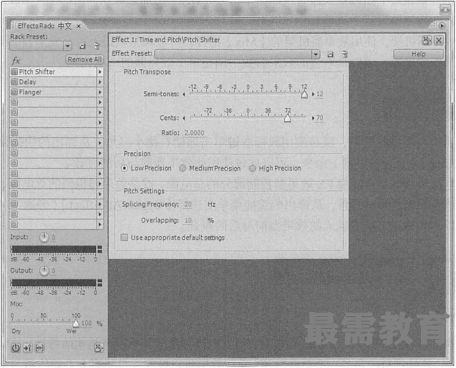456x368 pixels.
Task: Toggle power for the Flanger effect
Action: click(x=14, y=92)
